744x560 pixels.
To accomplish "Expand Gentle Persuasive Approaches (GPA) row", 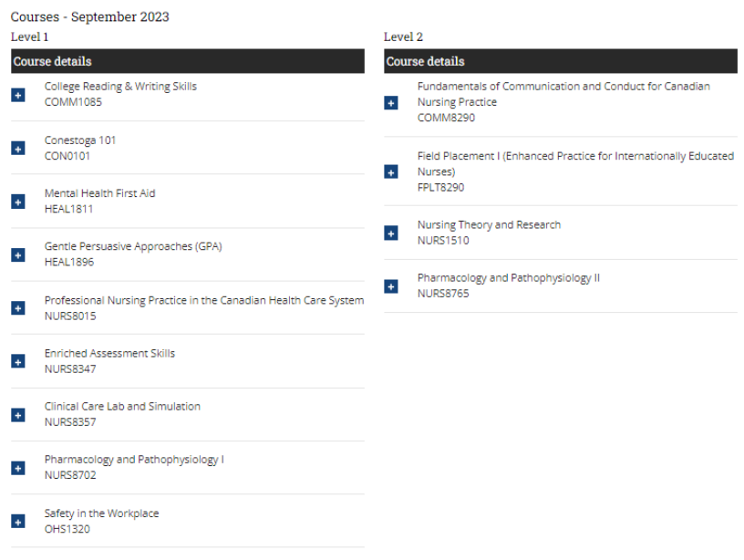I will click(x=18, y=254).
